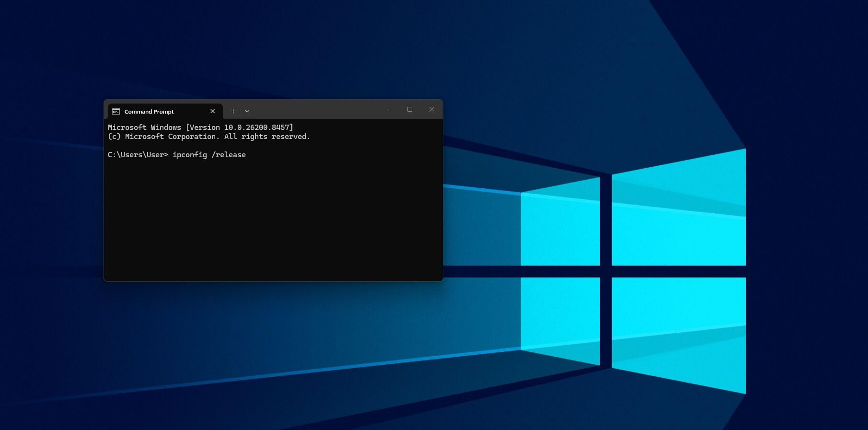Click the Command Prompt tab icon

tap(116, 112)
